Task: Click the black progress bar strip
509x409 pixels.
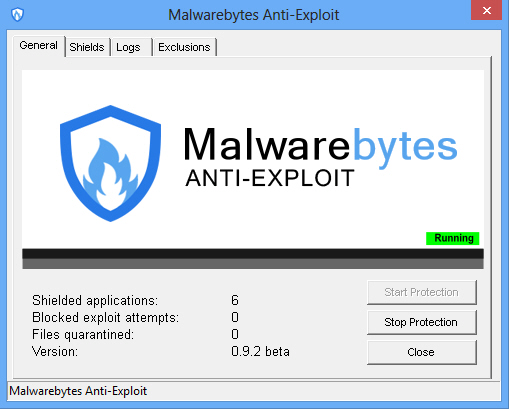Action: [x=253, y=254]
